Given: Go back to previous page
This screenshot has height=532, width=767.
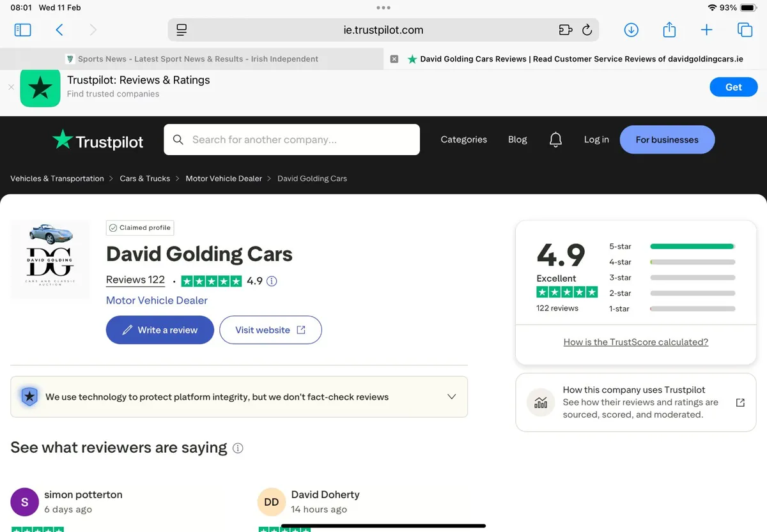Looking at the screenshot, I should (59, 30).
